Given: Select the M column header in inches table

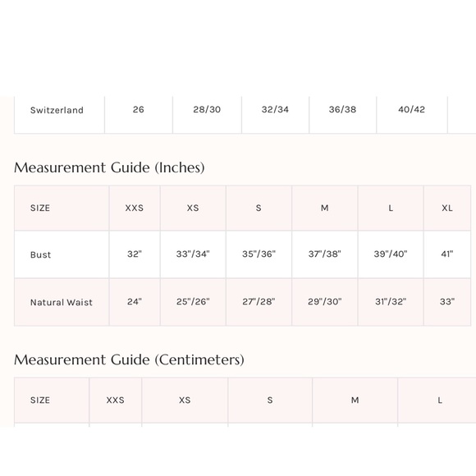Looking at the screenshot, I should click(x=324, y=208).
